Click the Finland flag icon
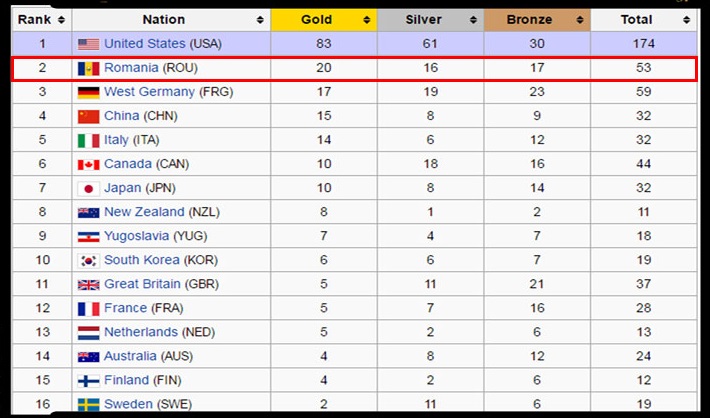The width and height of the screenshot is (710, 418). click(x=88, y=380)
